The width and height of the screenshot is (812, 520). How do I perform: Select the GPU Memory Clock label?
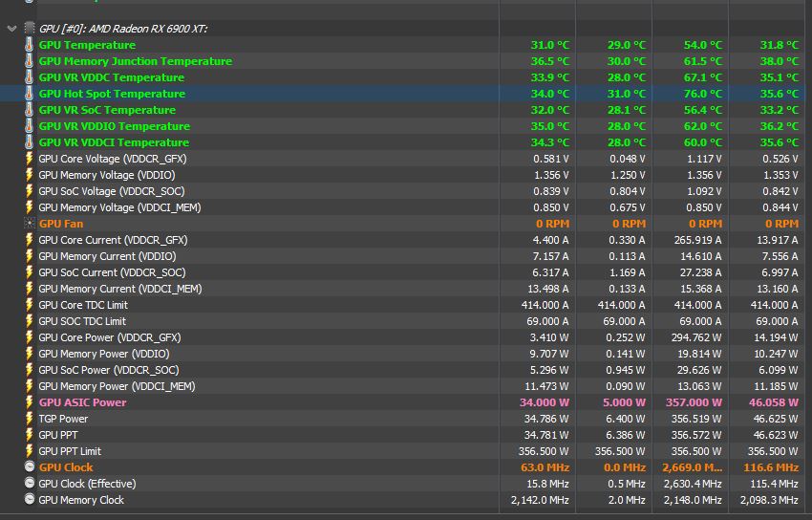81,500
